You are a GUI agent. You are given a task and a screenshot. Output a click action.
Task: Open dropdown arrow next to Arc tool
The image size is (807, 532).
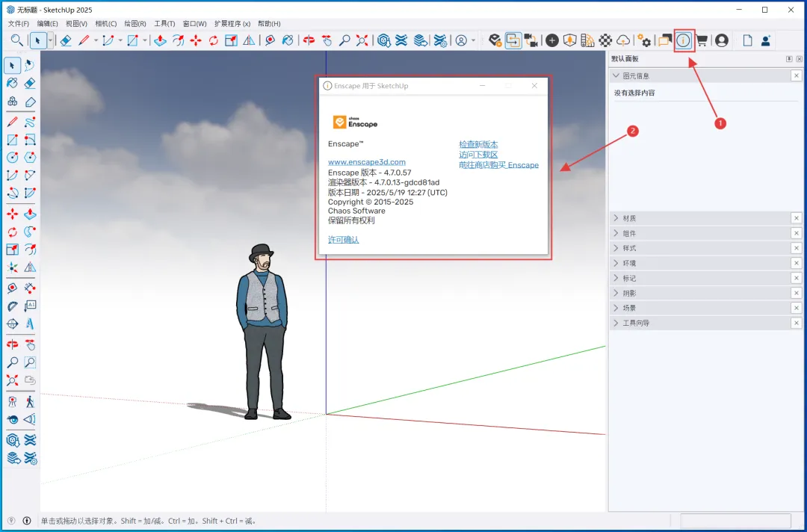[120, 40]
